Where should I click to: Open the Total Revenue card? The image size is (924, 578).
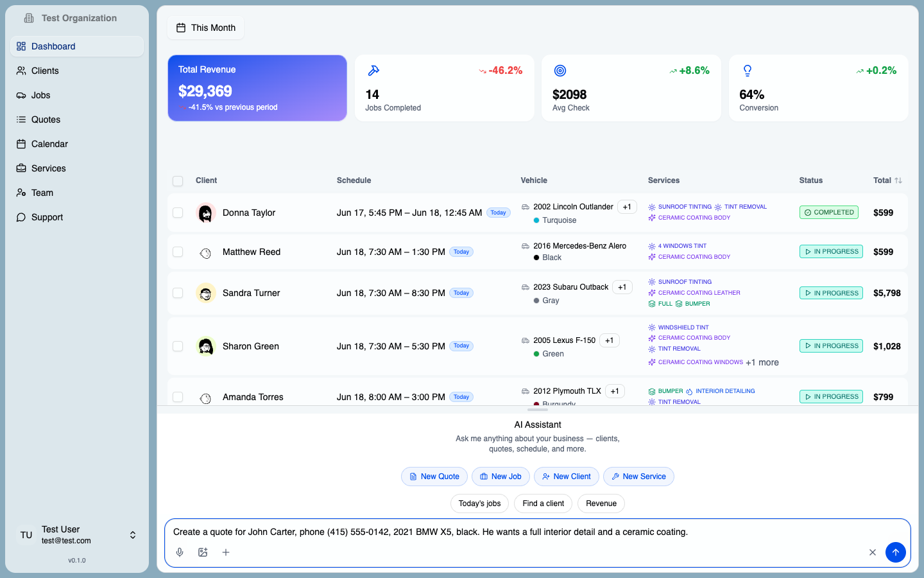click(x=257, y=88)
